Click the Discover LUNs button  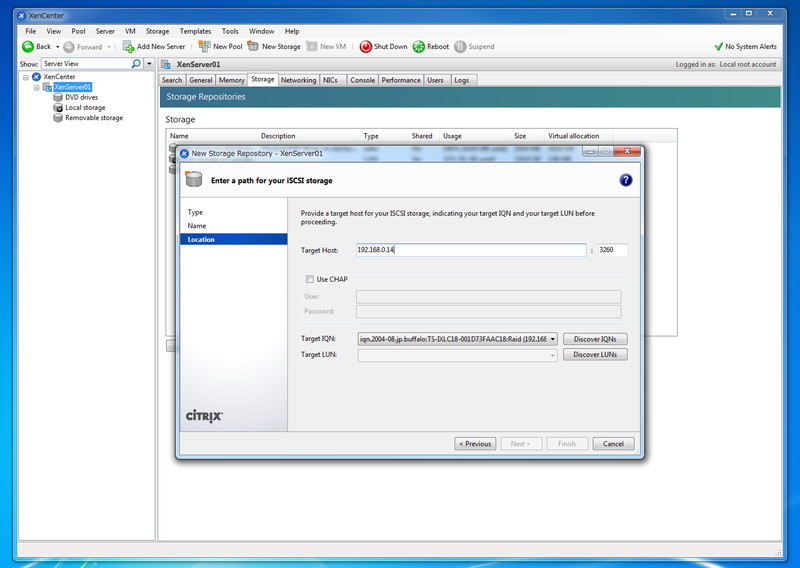pyautogui.click(x=595, y=354)
